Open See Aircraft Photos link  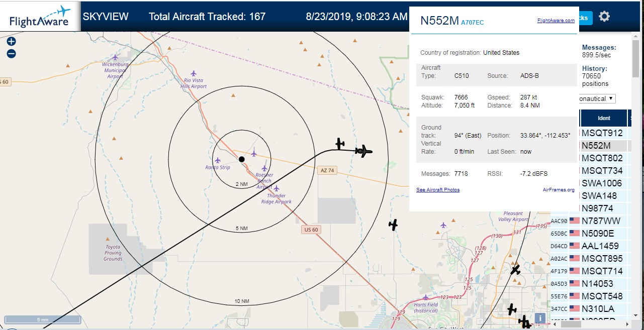pyautogui.click(x=438, y=190)
